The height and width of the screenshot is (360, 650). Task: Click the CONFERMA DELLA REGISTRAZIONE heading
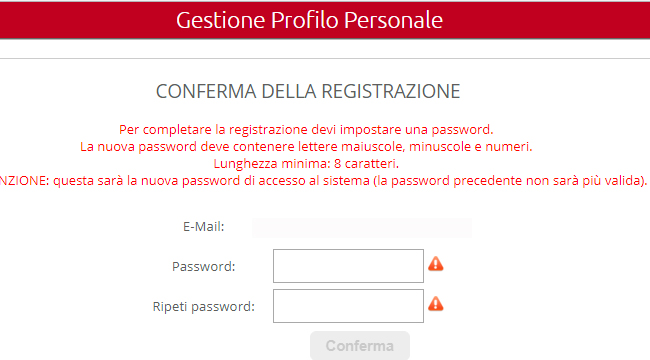(308, 91)
